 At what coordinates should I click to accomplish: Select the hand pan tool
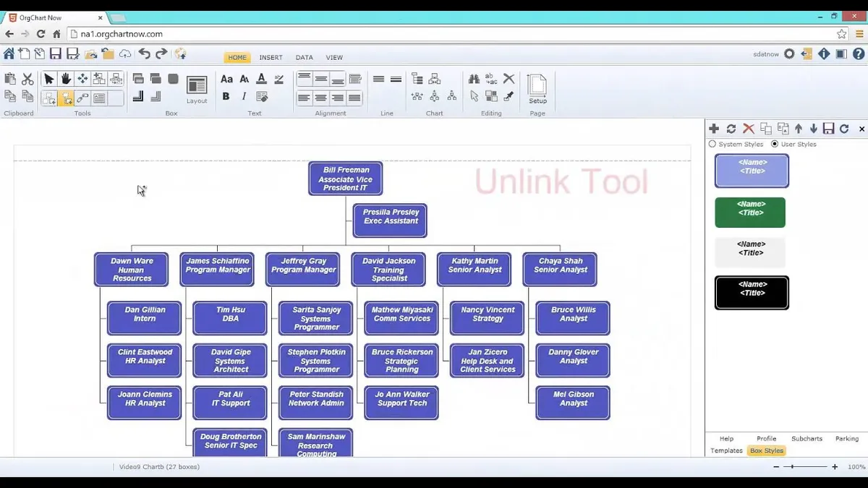pos(66,79)
